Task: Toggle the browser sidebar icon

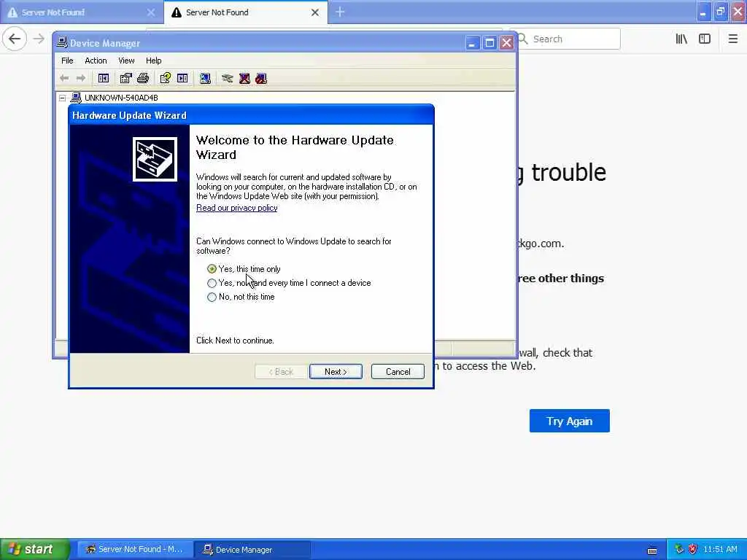Action: pos(705,39)
